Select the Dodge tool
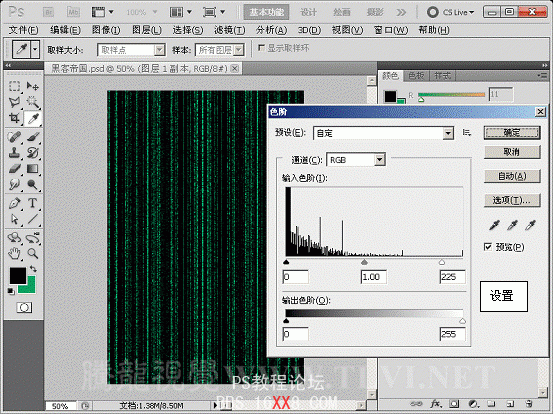The height and width of the screenshot is (414, 553). pos(32,184)
